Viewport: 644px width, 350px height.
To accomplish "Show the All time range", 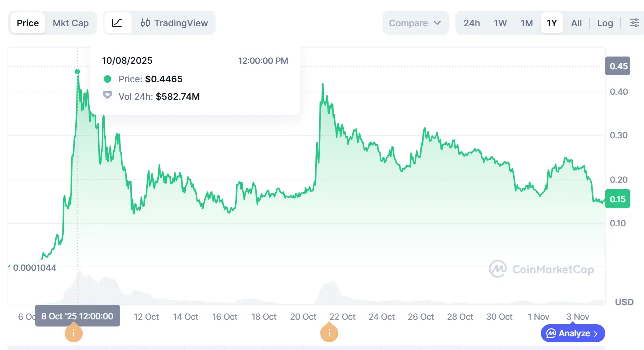I will click(x=576, y=23).
